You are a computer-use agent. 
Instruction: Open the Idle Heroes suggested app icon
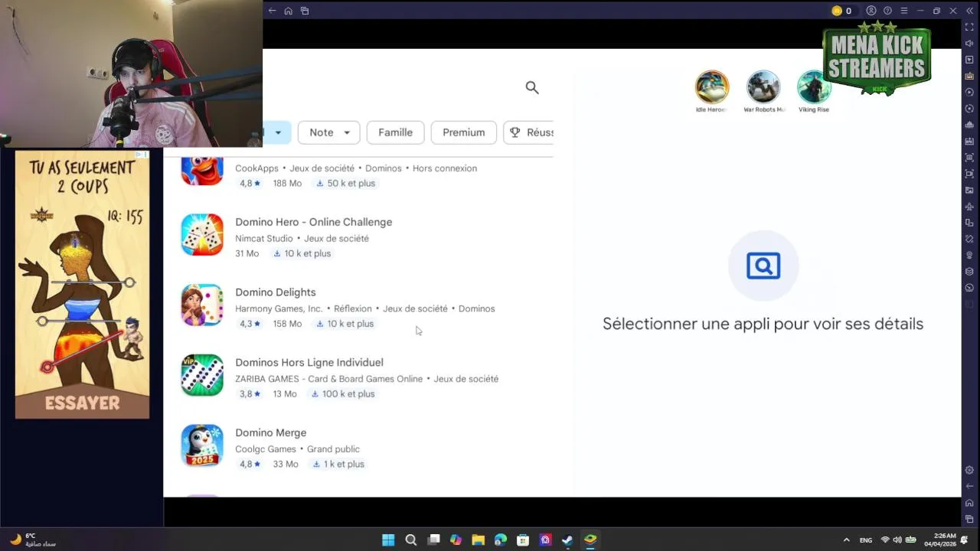click(712, 87)
